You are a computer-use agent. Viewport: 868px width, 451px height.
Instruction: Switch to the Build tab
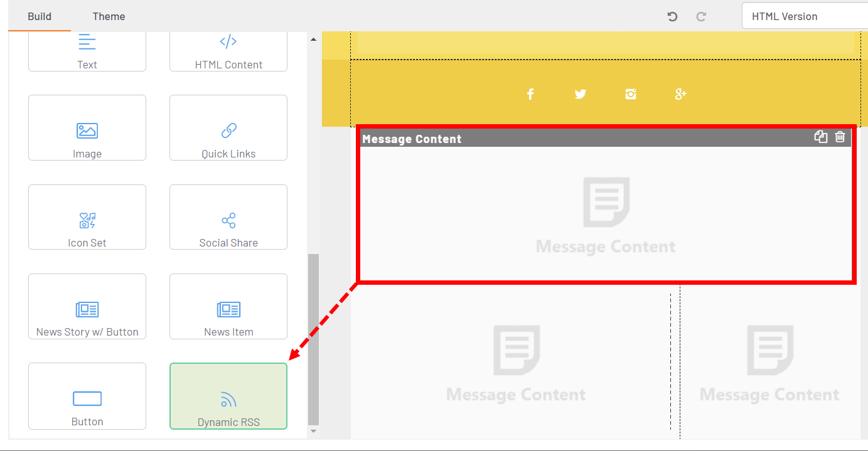(40, 16)
